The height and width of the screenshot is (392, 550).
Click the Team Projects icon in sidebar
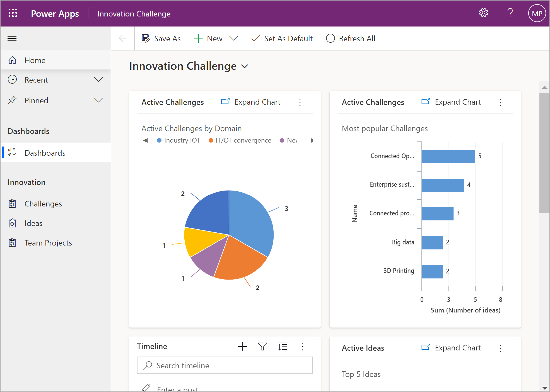point(12,243)
